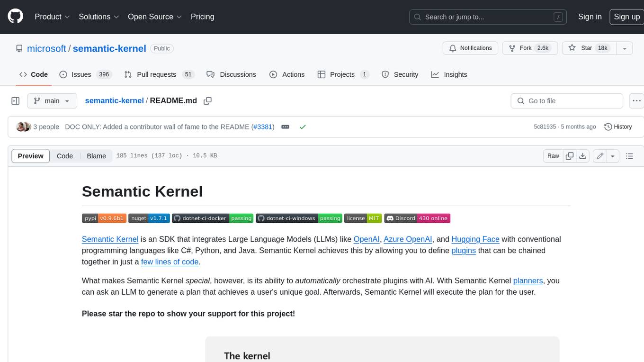
Task: Switch to the Actions tab
Action: 287,74
